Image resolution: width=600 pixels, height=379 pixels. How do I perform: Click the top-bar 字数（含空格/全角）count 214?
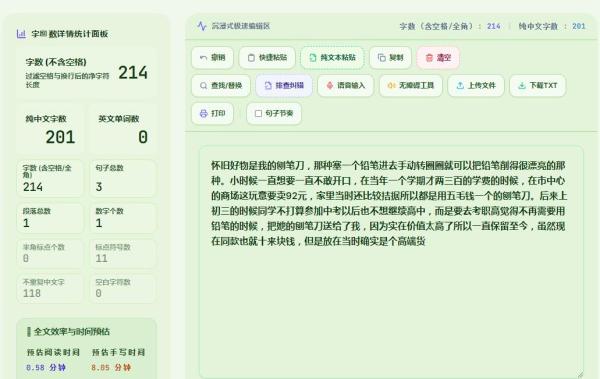tap(494, 26)
